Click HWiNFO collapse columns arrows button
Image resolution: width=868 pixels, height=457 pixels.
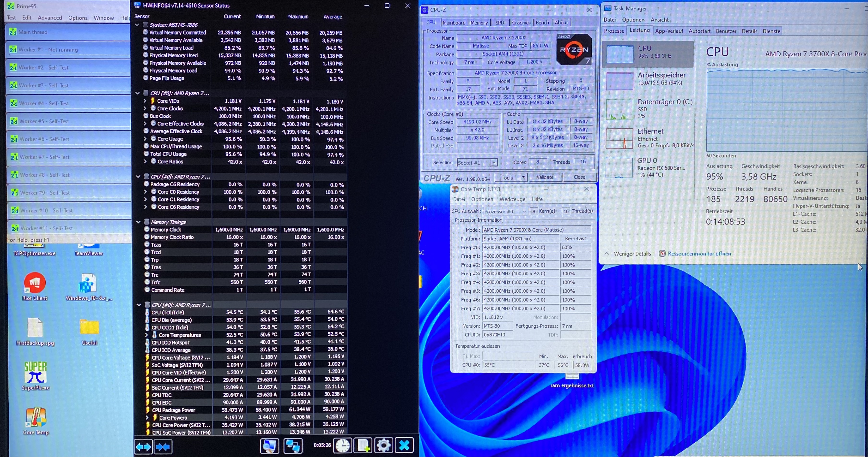coord(163,446)
